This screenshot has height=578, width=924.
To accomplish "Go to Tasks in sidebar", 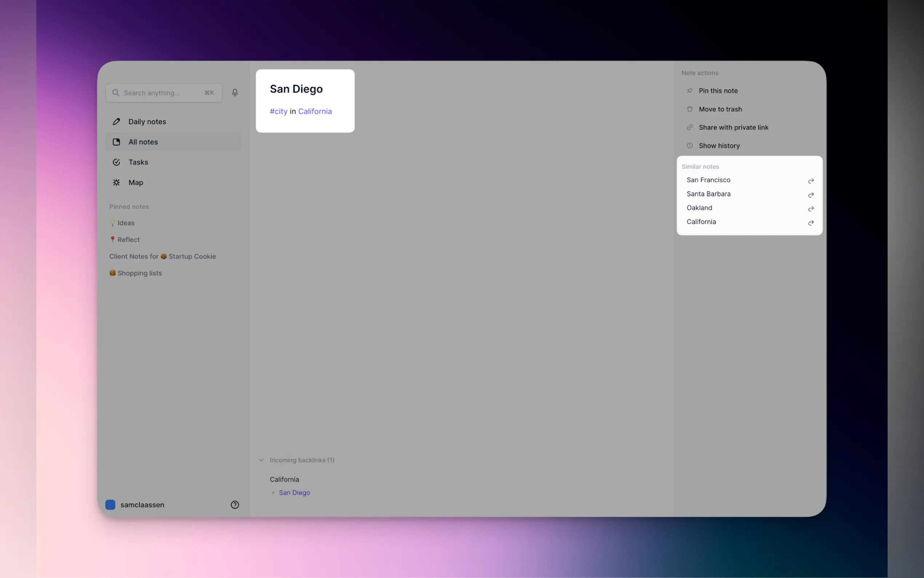I will point(138,162).
